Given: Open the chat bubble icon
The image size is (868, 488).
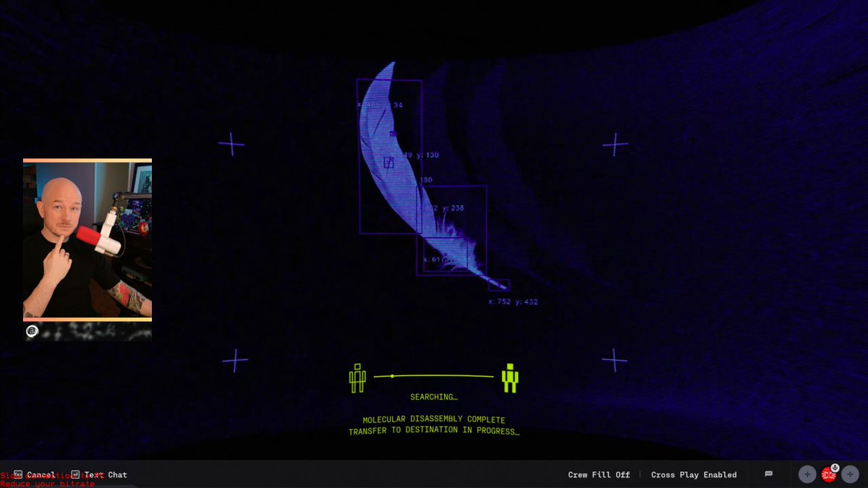Looking at the screenshot, I should coord(769,474).
